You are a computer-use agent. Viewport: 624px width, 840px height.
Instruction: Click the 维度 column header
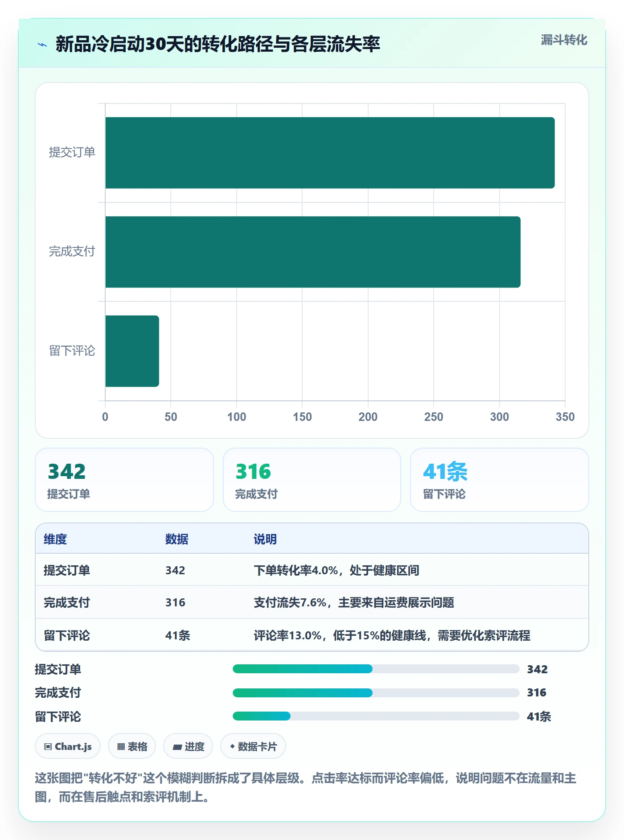pos(55,539)
